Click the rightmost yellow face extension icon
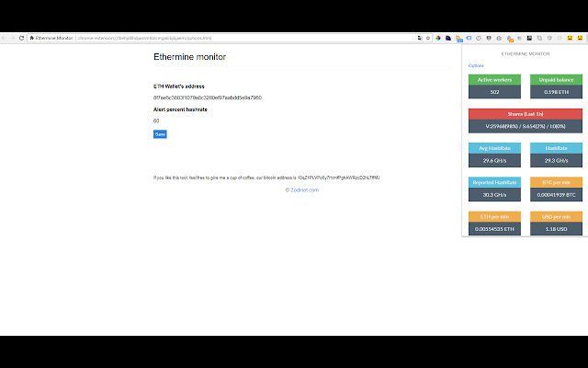 tap(580, 38)
